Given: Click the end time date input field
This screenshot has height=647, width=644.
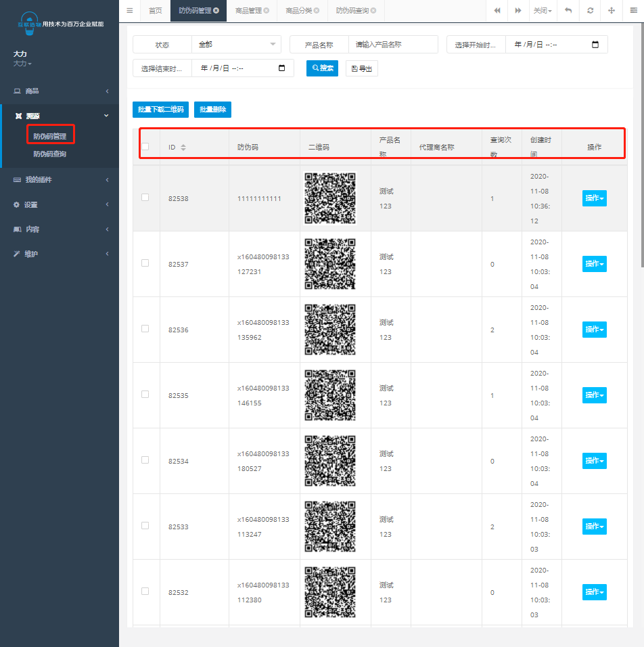Looking at the screenshot, I should [243, 68].
